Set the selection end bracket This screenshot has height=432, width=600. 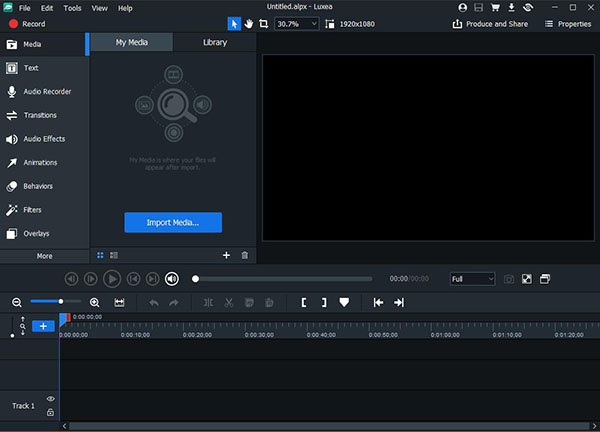point(324,303)
